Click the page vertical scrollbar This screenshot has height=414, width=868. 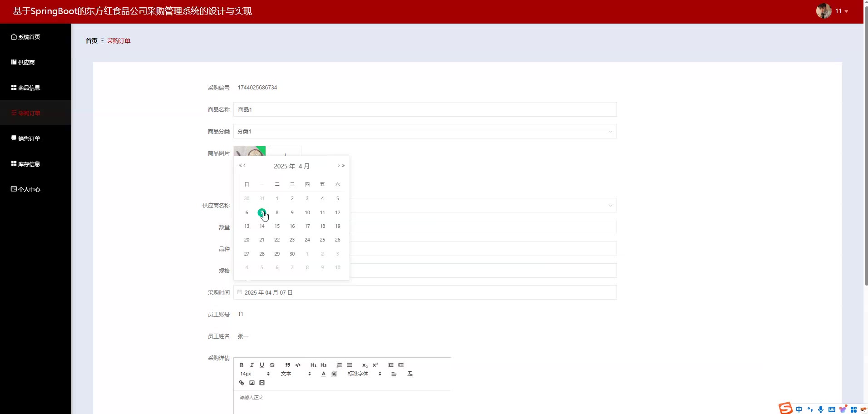coord(866,145)
